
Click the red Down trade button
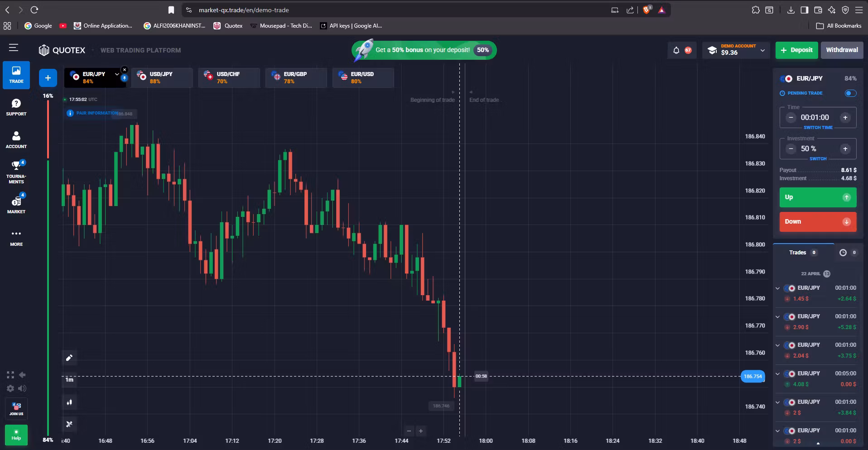(x=818, y=222)
